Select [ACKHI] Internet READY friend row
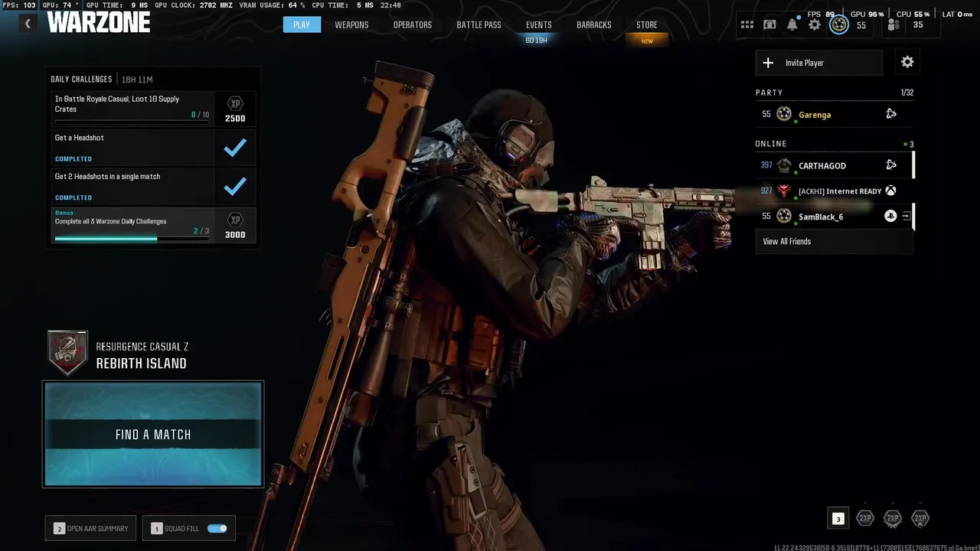The width and height of the screenshot is (980, 551). pos(834,191)
